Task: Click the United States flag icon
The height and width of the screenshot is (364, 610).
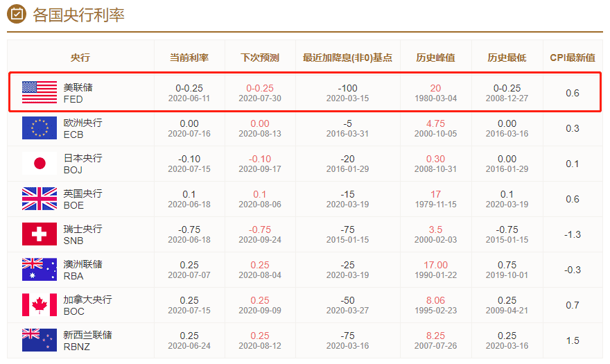Action: click(x=40, y=92)
